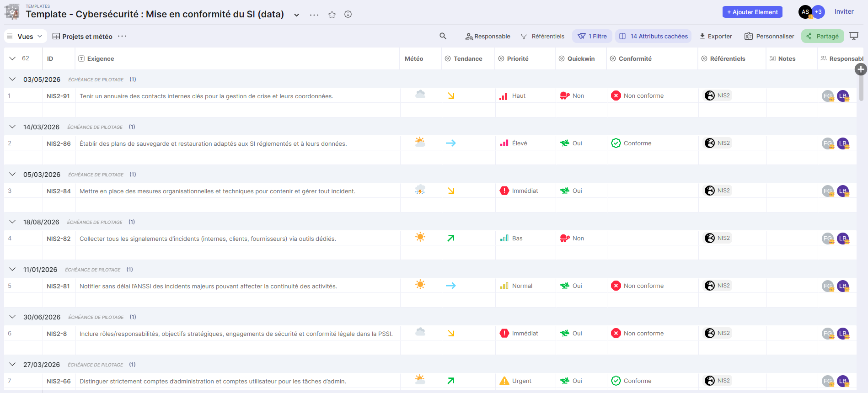Viewport: 868px width, 393px height.
Task: Collapse the 03/05/2026 group
Action: click(x=13, y=80)
